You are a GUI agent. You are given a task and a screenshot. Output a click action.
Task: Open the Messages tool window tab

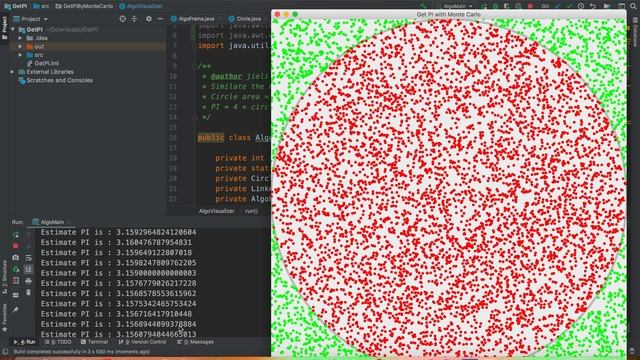pyautogui.click(x=195, y=342)
